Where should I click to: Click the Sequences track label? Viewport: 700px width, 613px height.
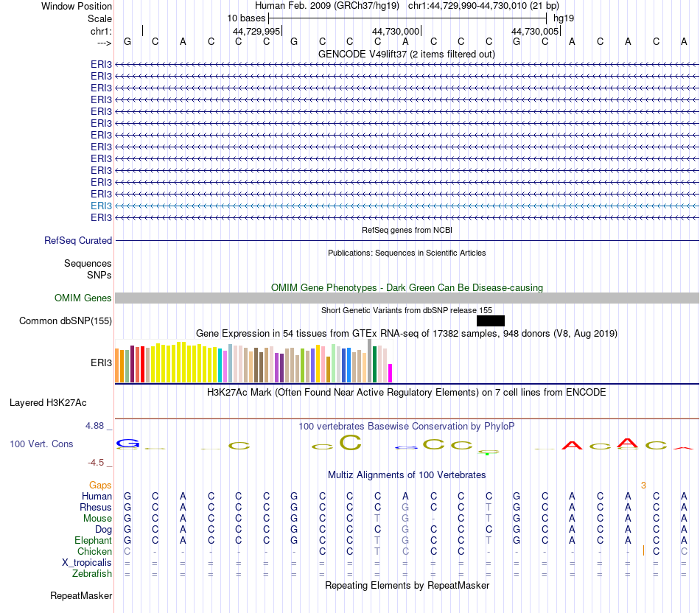coord(88,264)
